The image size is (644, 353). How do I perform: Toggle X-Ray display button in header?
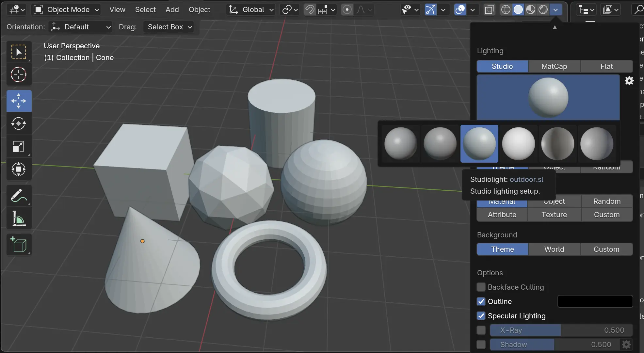489,10
